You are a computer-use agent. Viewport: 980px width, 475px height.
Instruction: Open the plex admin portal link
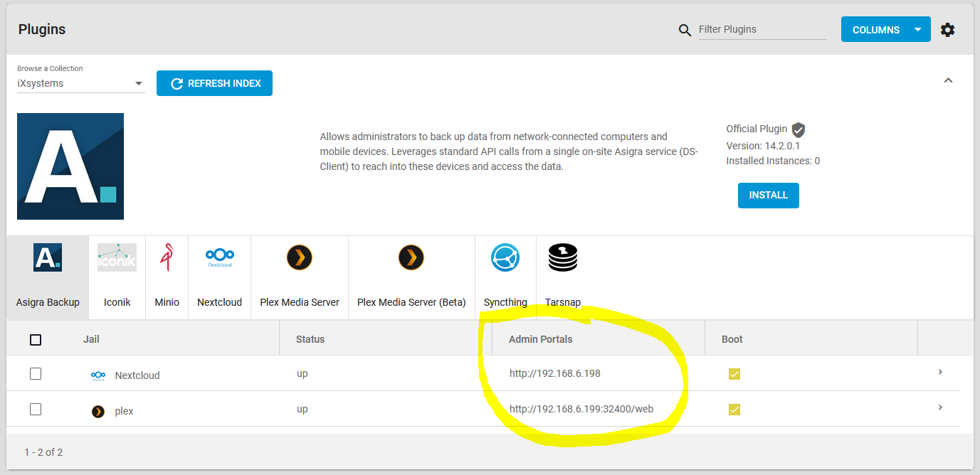581,409
